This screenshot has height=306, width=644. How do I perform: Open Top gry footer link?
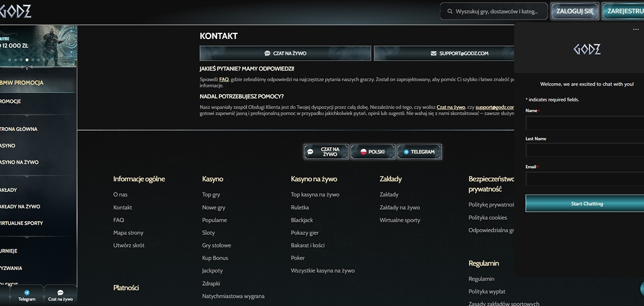211,195
